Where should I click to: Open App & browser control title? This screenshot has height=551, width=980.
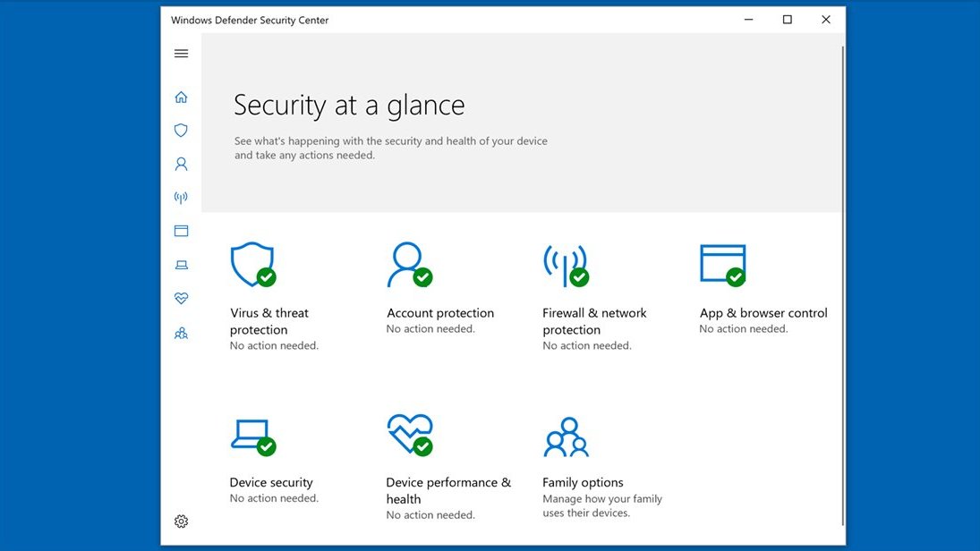[763, 313]
